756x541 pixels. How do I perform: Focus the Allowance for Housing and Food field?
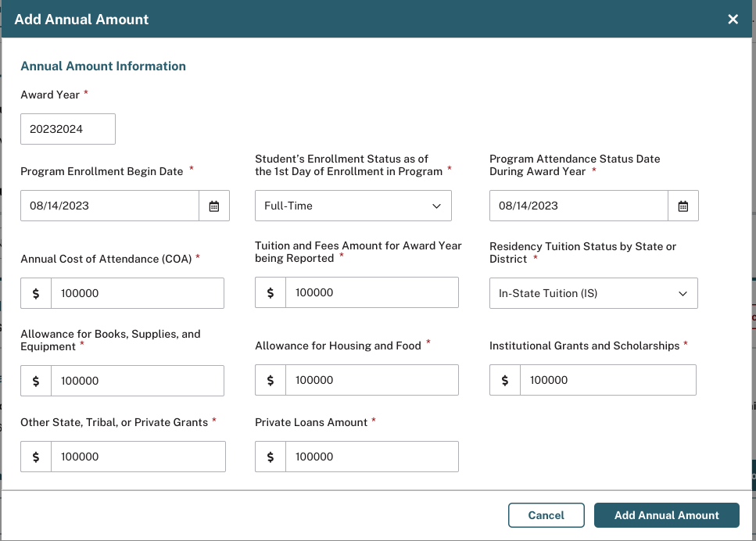[372, 380]
